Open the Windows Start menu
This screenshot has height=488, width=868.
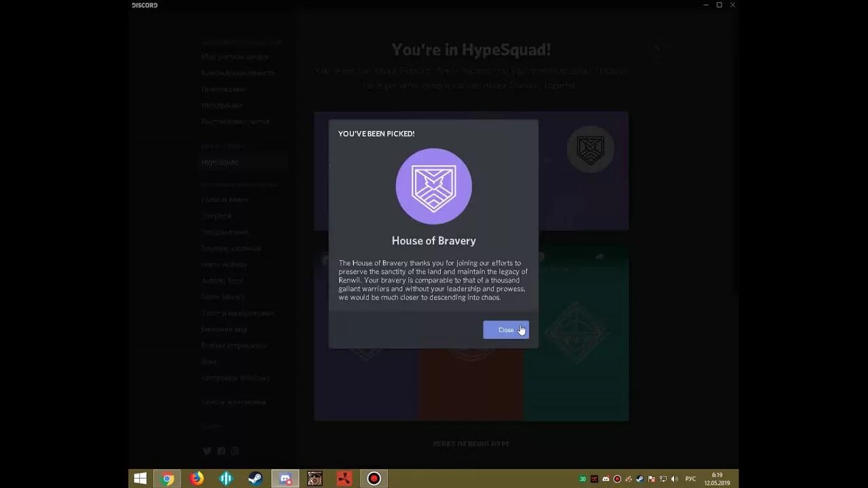coord(140,479)
